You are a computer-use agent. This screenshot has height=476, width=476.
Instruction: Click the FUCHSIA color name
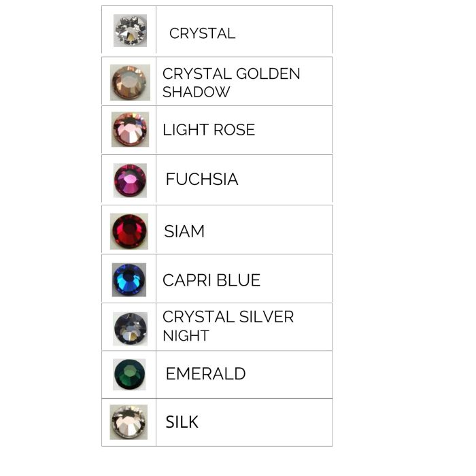coord(202,180)
